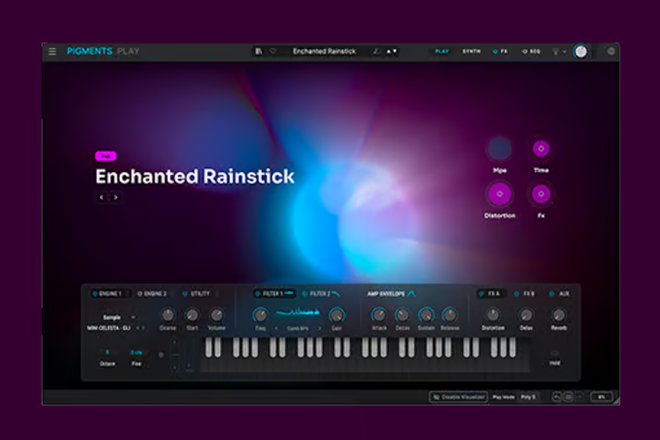Toggle the keyboard Hold button
The image size is (660, 440).
(555, 353)
